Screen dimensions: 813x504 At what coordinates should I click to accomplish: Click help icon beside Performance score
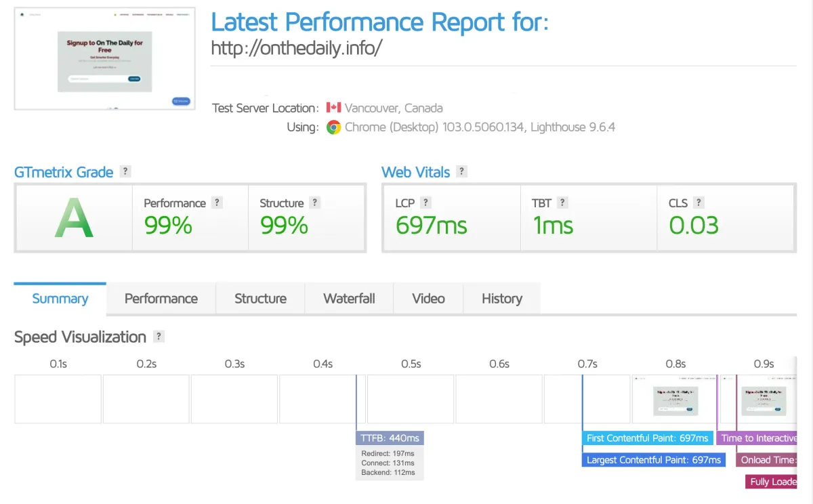[x=217, y=203]
